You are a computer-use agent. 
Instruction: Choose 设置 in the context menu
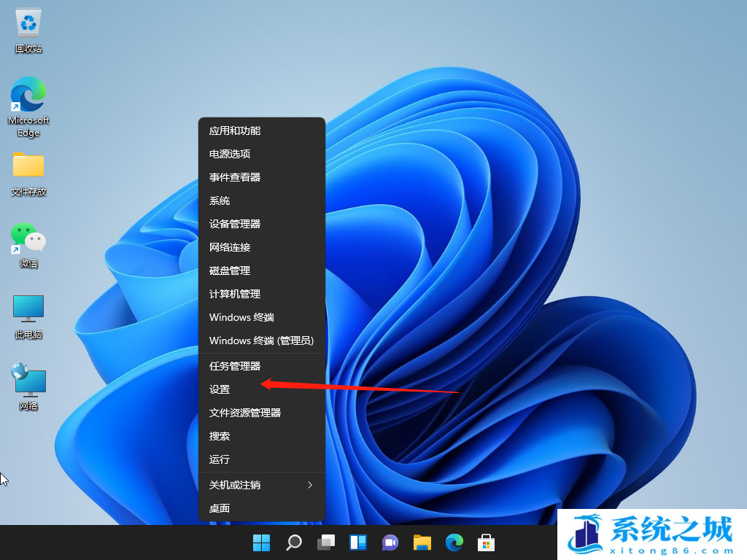click(220, 389)
